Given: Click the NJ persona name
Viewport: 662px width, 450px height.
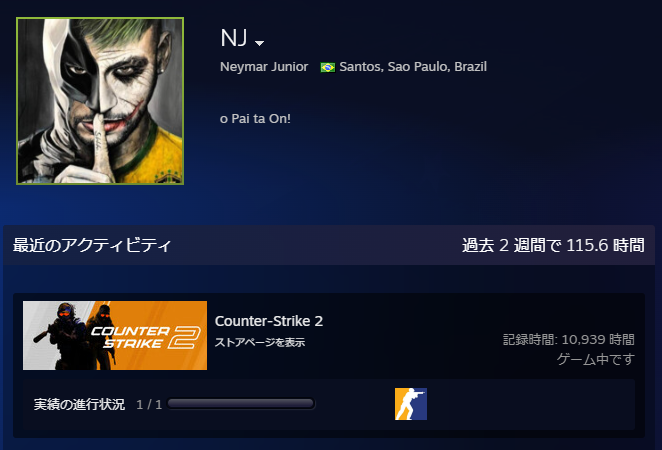Looking at the screenshot, I should point(233,38).
